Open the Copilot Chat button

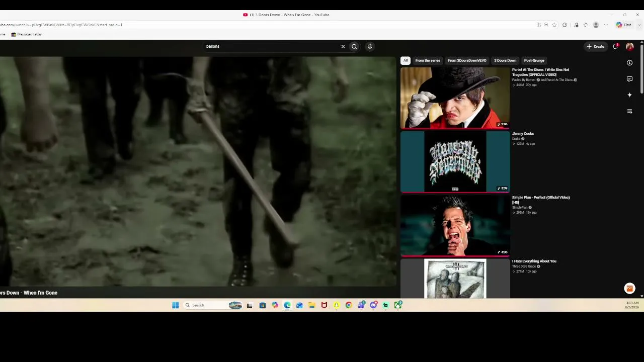tap(624, 25)
